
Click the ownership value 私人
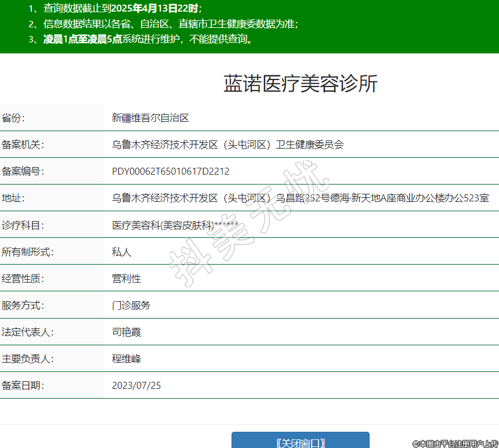[122, 252]
